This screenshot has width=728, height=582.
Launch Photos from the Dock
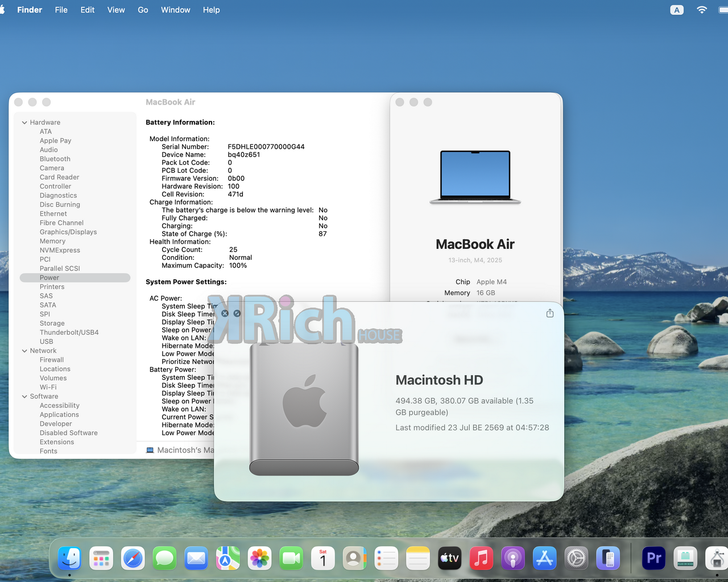(x=259, y=559)
